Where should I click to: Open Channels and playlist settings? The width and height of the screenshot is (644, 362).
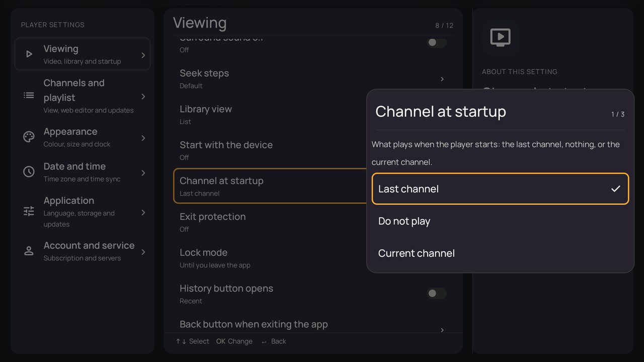point(83,96)
